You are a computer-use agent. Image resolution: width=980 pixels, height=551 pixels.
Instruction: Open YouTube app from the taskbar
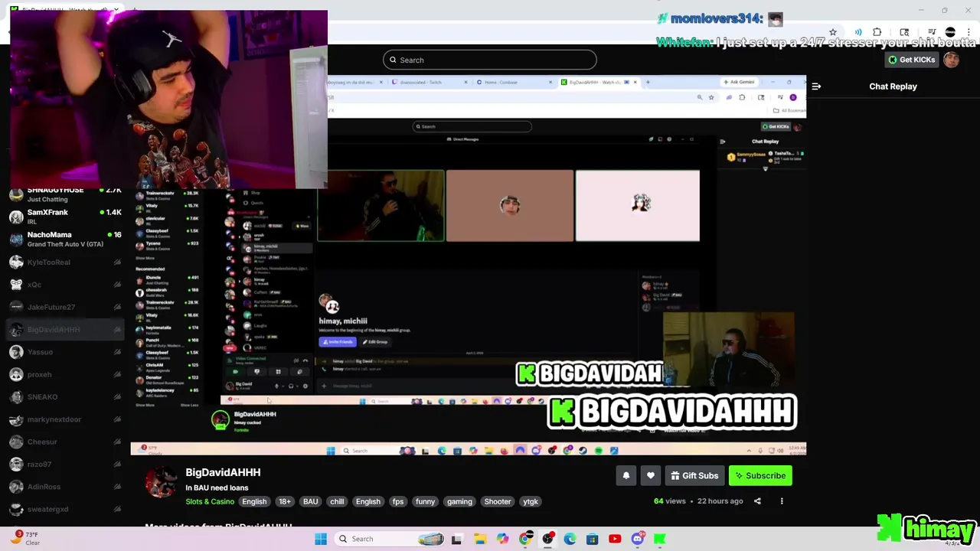pos(615,539)
